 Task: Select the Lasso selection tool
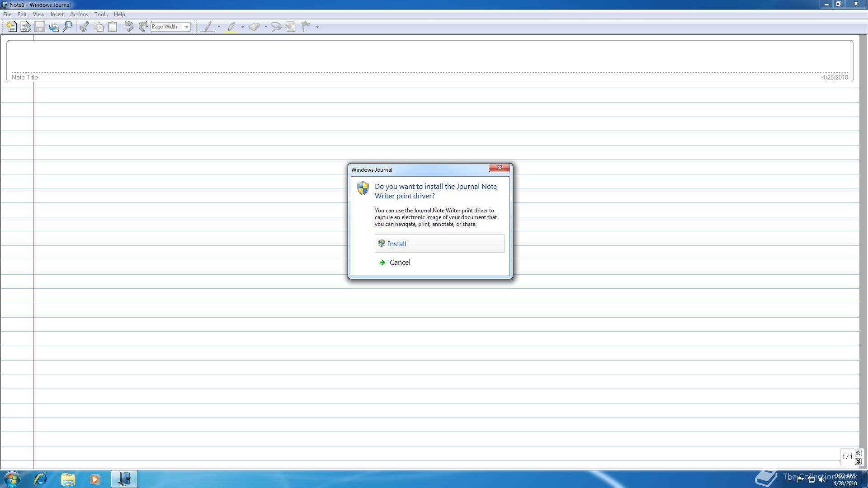[276, 27]
